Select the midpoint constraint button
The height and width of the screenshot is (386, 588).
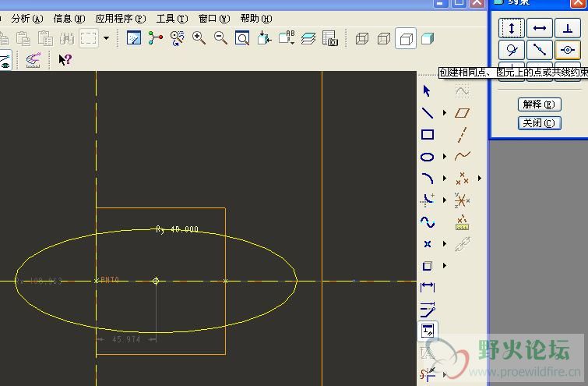[x=540, y=50]
